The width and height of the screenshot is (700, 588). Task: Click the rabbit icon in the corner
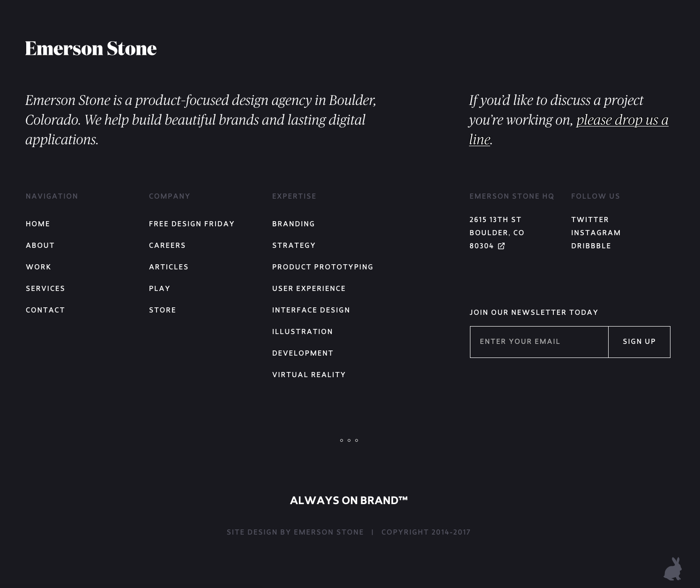point(673,569)
